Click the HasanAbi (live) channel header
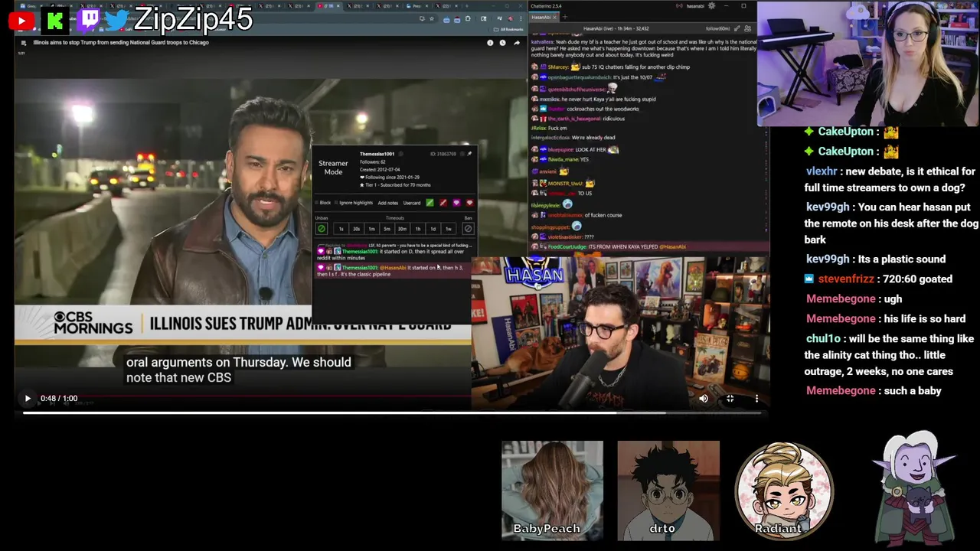The height and width of the screenshot is (551, 980). 616,28
